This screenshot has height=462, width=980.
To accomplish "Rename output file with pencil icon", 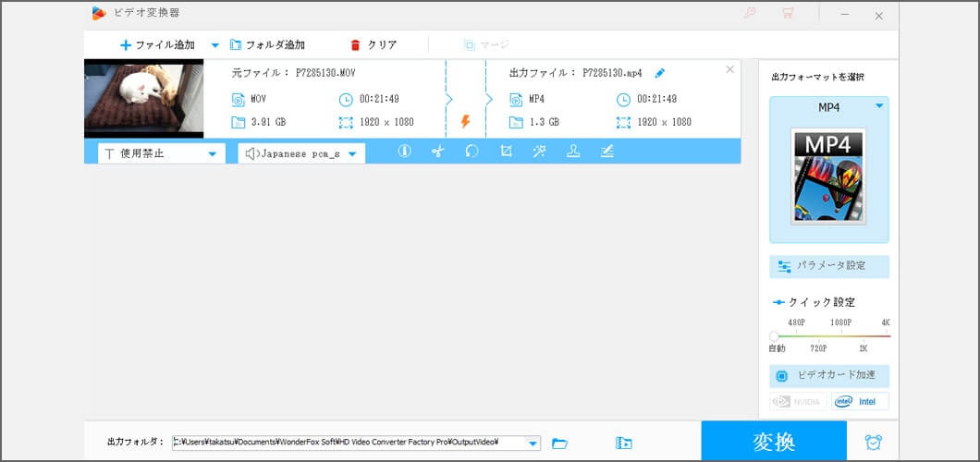I will pyautogui.click(x=659, y=73).
